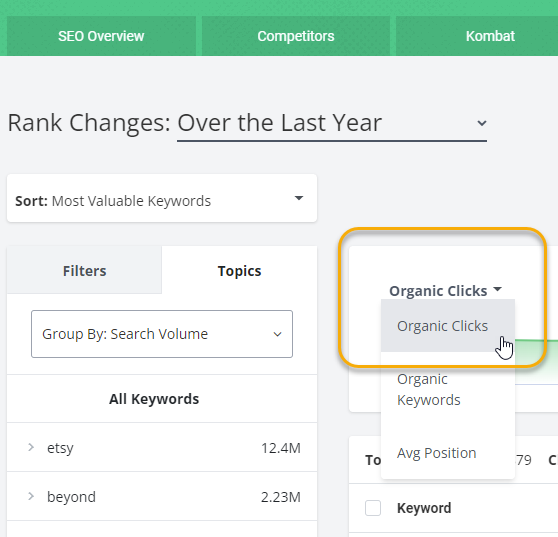
Task: Open the SEO Overview tab
Action: tap(101, 36)
